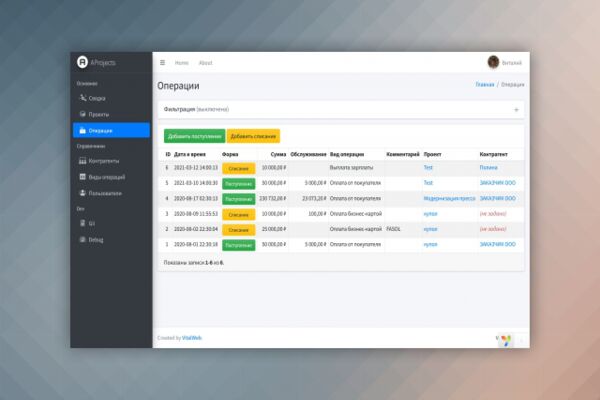The height and width of the screenshot is (400, 600).
Task: Click the 230 732,00 sum in row 4
Action: tap(273, 198)
